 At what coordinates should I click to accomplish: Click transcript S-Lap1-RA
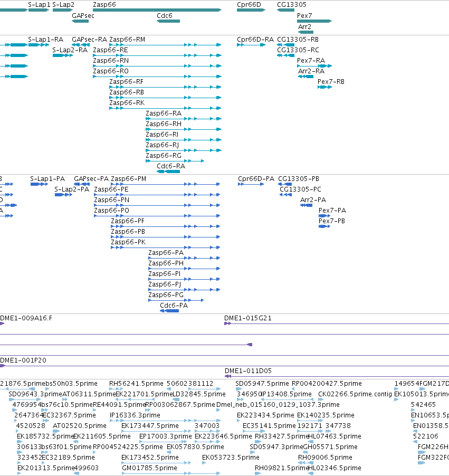tap(45, 40)
